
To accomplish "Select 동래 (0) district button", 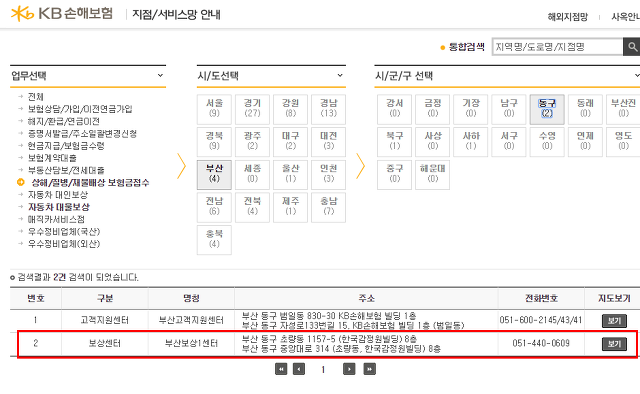I will pos(585,109).
